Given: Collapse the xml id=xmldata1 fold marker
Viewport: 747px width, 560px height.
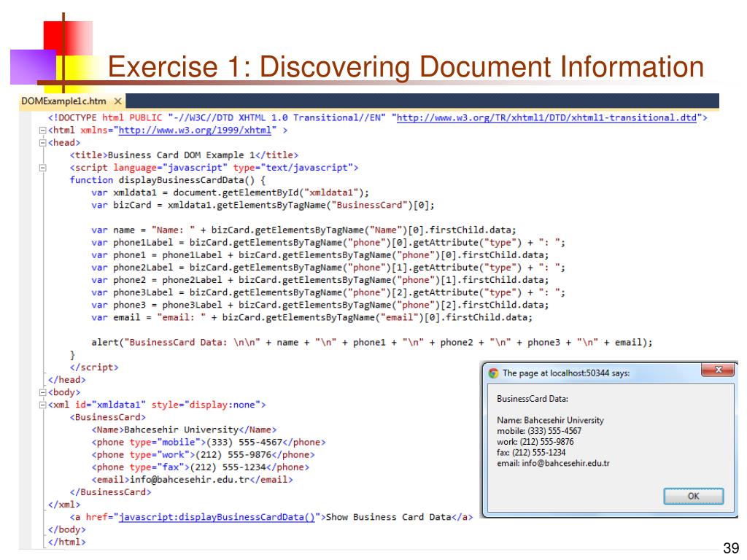Looking at the screenshot, I should tap(42, 405).
